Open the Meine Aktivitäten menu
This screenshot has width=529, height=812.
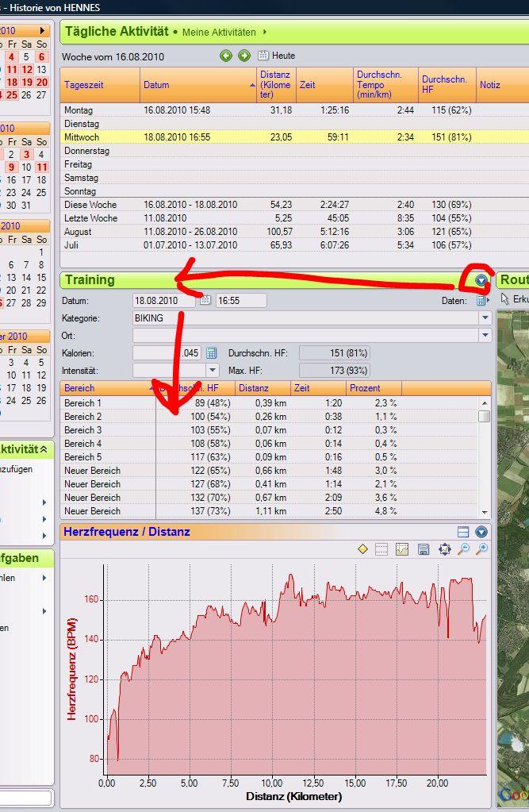point(224,32)
